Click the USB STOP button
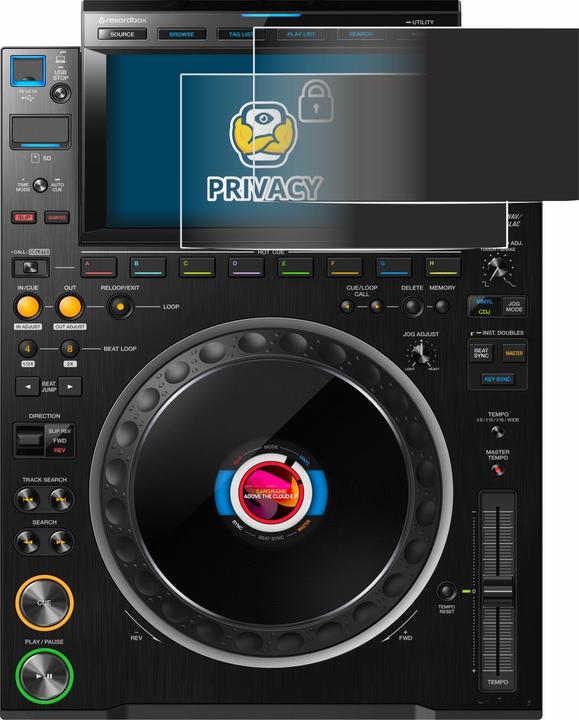The height and width of the screenshot is (720, 579). [x=60, y=93]
